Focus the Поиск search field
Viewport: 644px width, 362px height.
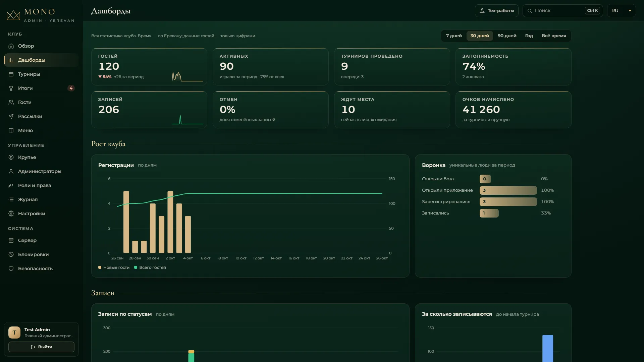(562, 11)
